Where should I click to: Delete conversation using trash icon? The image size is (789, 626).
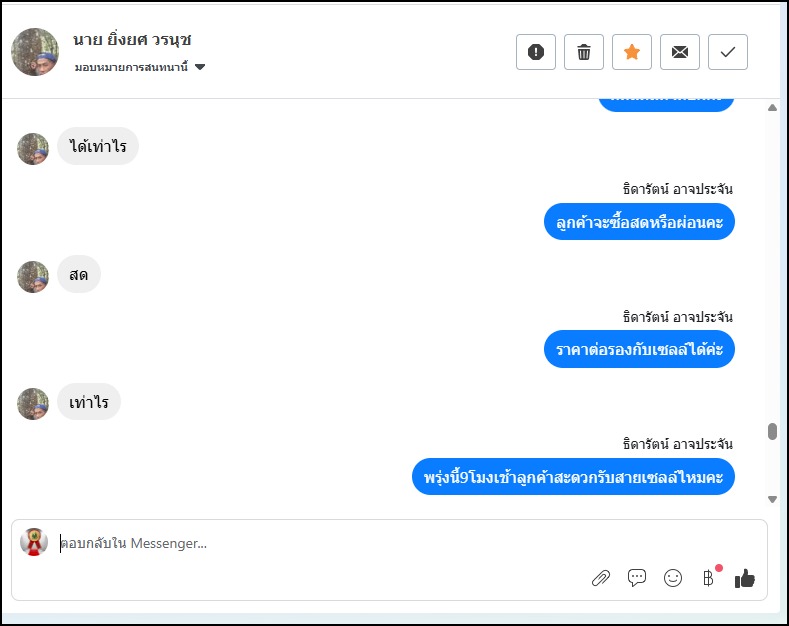[584, 52]
